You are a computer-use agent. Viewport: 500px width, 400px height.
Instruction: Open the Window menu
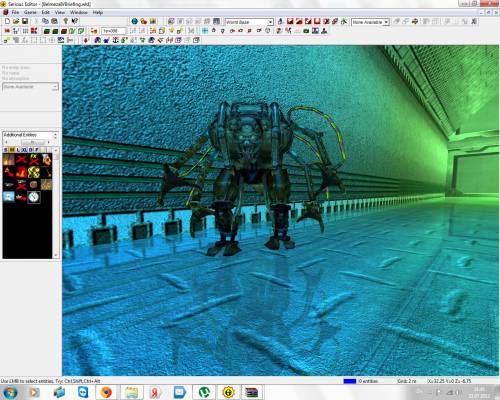tap(79, 12)
